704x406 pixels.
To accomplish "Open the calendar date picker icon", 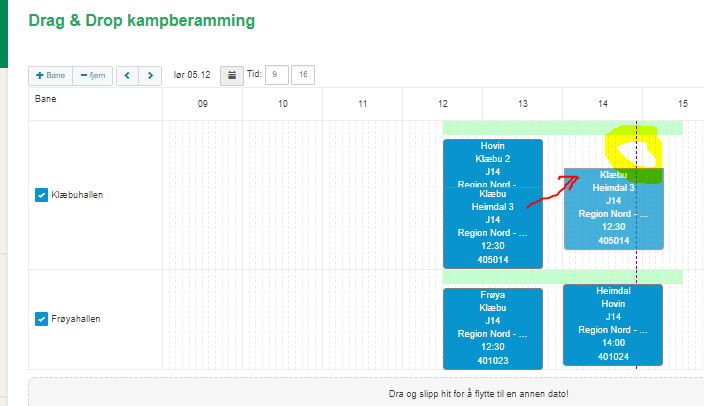I will (x=231, y=75).
